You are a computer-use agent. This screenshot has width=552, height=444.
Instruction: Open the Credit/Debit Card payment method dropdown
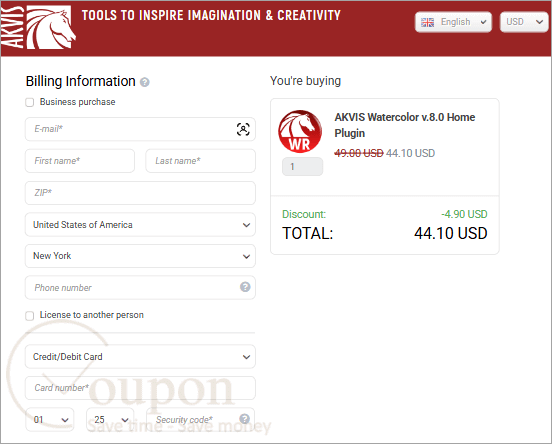140,357
